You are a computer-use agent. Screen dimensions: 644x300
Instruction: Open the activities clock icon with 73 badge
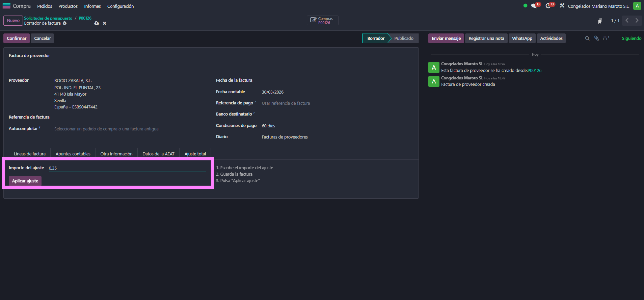[548, 6]
